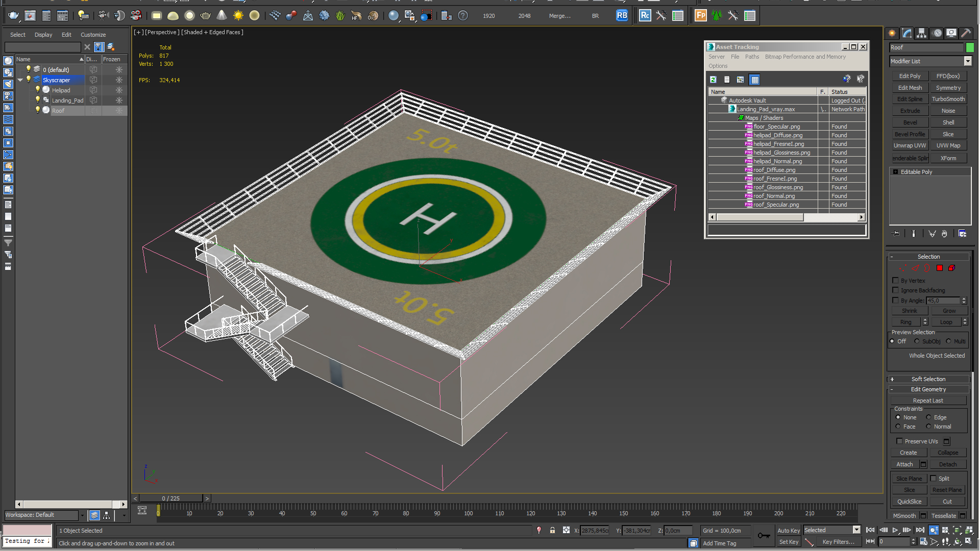Open the Rendered Frame Window icon
The height and width of the screenshot is (551, 980).
pos(30,16)
